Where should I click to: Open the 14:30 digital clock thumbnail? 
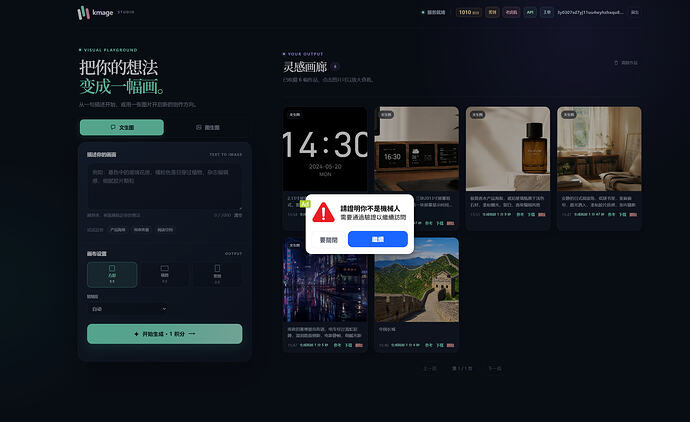click(325, 149)
